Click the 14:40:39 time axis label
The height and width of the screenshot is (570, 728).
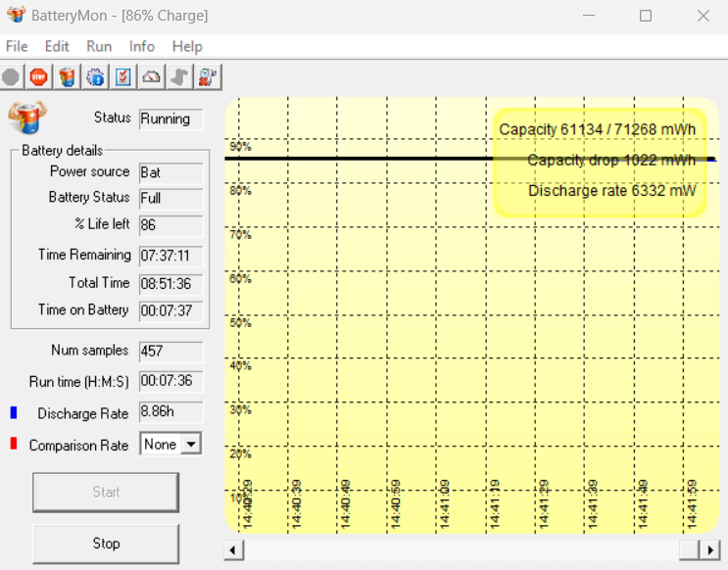[296, 504]
